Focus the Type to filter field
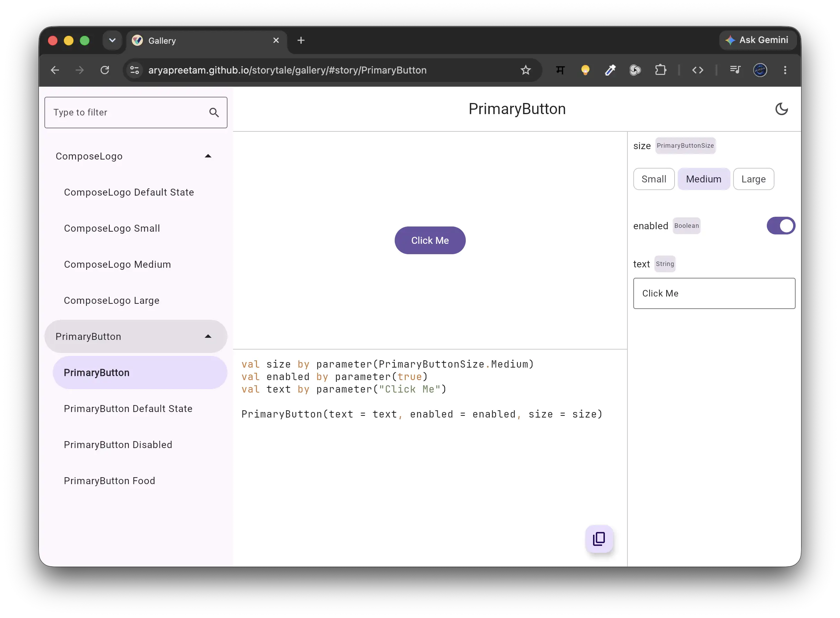This screenshot has width=840, height=618. pyautogui.click(x=136, y=112)
